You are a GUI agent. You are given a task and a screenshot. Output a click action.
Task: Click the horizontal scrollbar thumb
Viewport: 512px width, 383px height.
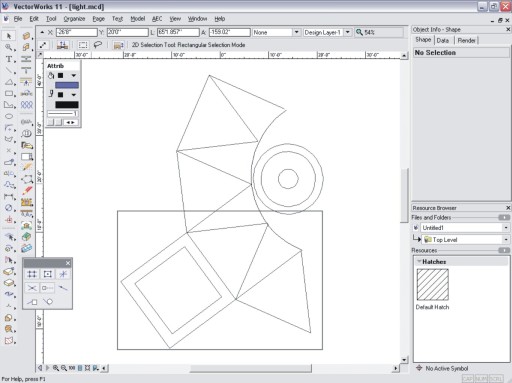tap(251, 368)
